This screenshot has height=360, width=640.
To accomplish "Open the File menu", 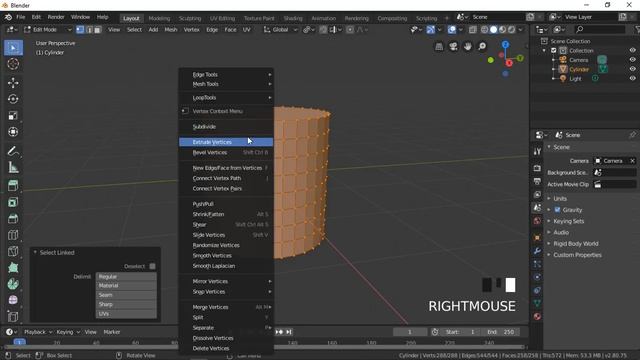I will pyautogui.click(x=20, y=17).
